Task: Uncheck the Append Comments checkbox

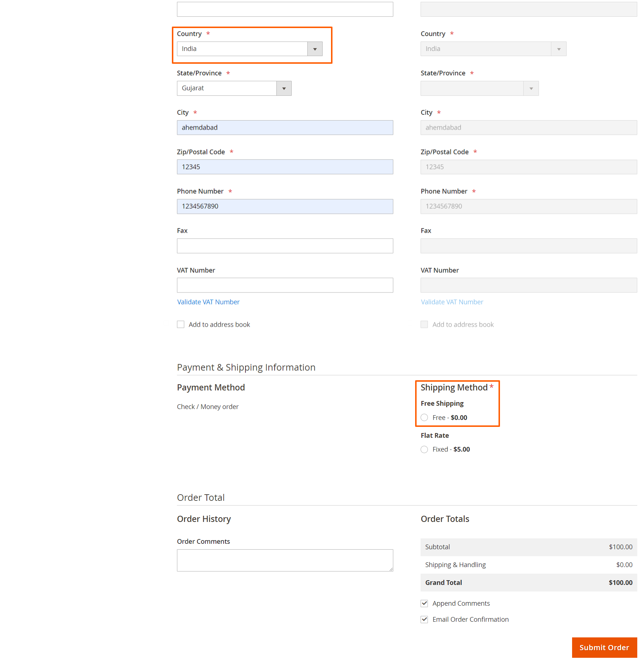Action: [x=424, y=604]
